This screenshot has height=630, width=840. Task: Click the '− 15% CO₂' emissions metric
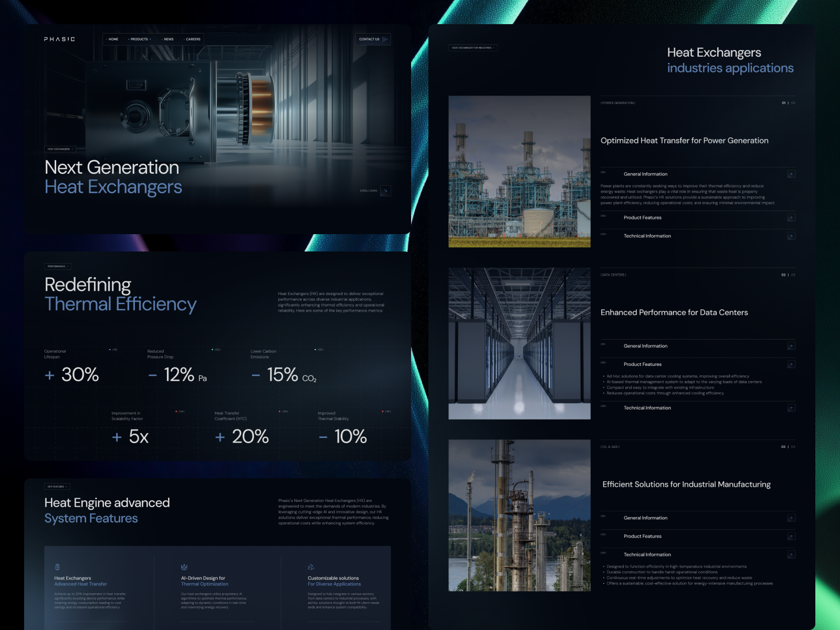click(x=284, y=375)
